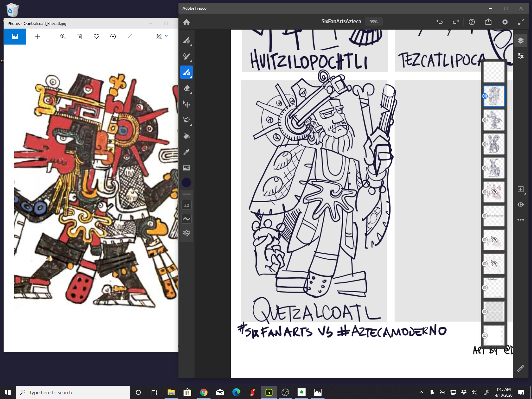
Task: Zoom in Photos app
Action: coord(63,37)
